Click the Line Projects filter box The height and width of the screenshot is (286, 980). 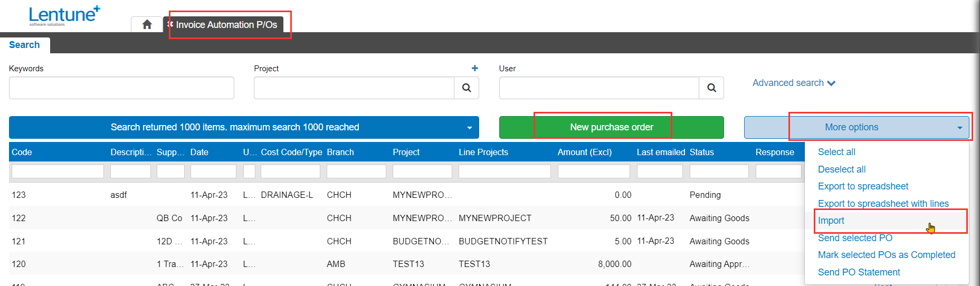(505, 171)
